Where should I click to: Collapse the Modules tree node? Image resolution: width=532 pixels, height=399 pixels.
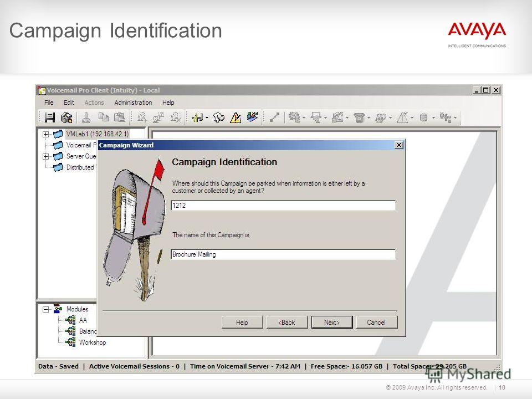45,309
